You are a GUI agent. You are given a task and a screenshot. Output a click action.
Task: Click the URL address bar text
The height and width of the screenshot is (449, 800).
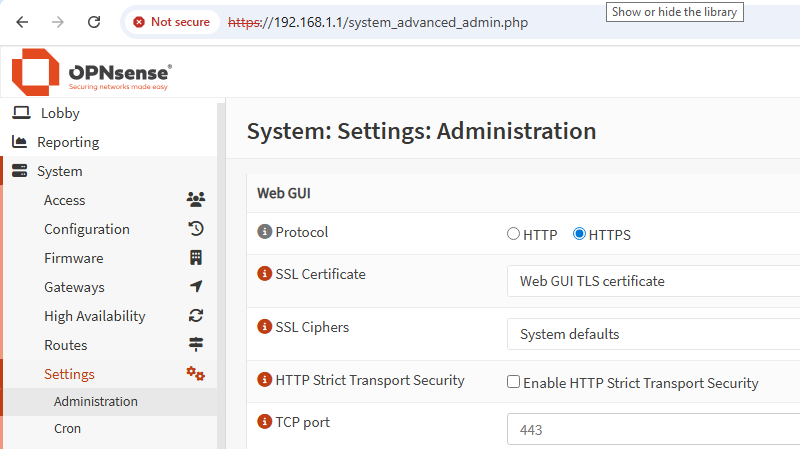click(x=378, y=22)
